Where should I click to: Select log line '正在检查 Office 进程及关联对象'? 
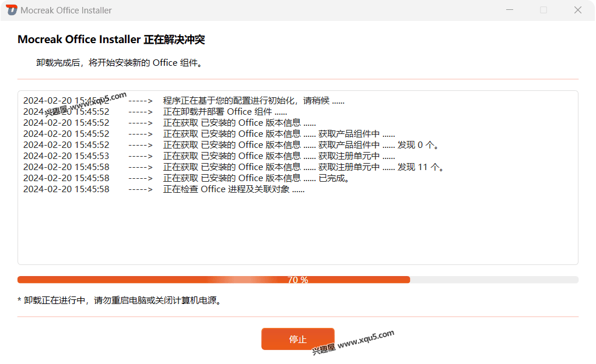[164, 189]
